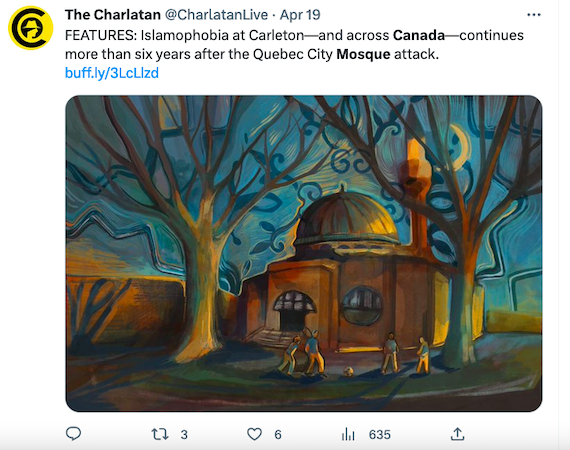Click the retweet count of 3
Screen dimensions: 570x450
point(184,434)
